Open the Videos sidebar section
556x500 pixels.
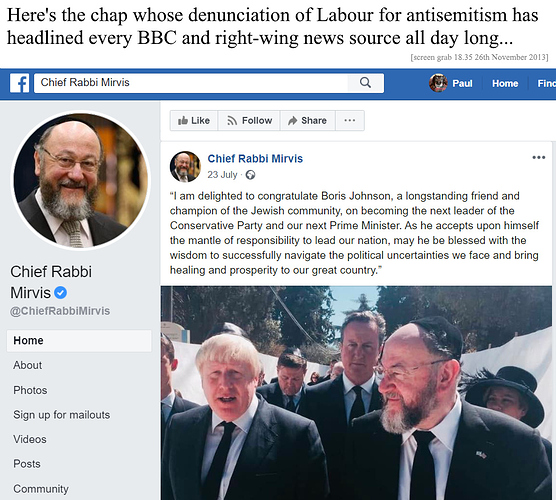(x=30, y=439)
